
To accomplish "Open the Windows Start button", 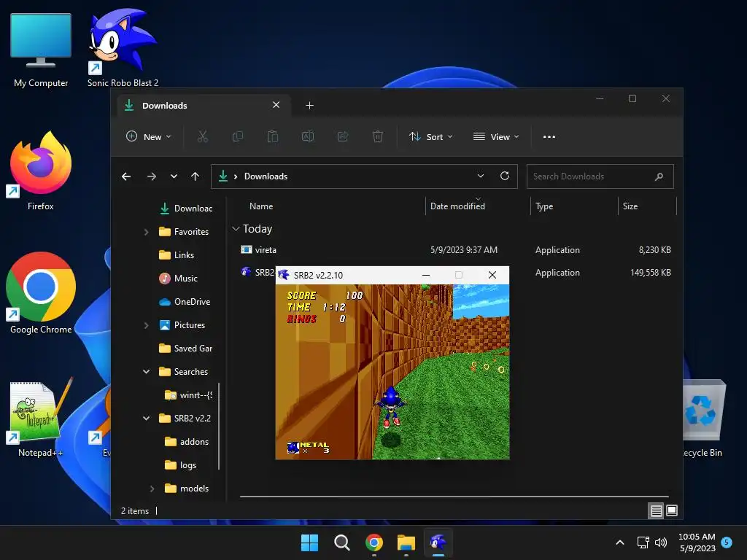I will [x=309, y=542].
